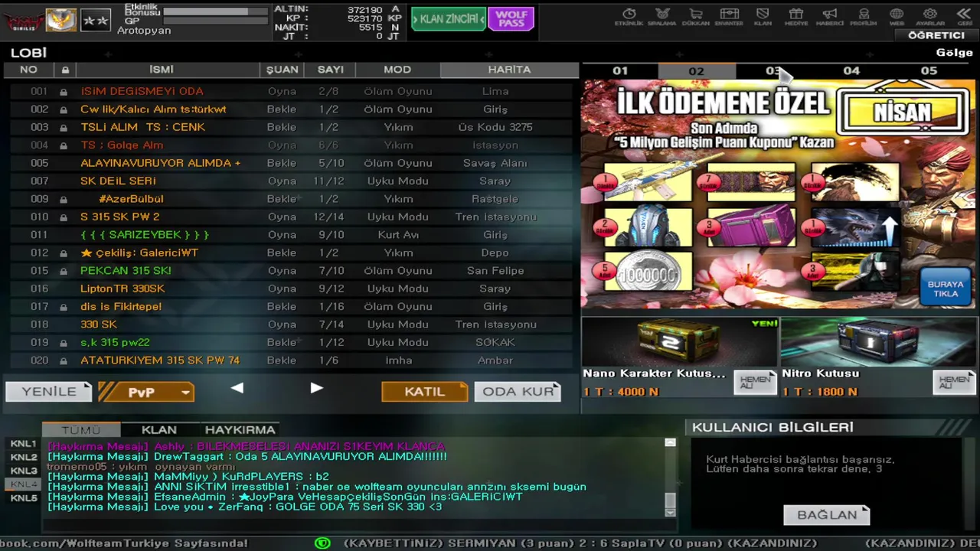Click the Etkinlik Bonusu progress bar

pyautogui.click(x=214, y=12)
